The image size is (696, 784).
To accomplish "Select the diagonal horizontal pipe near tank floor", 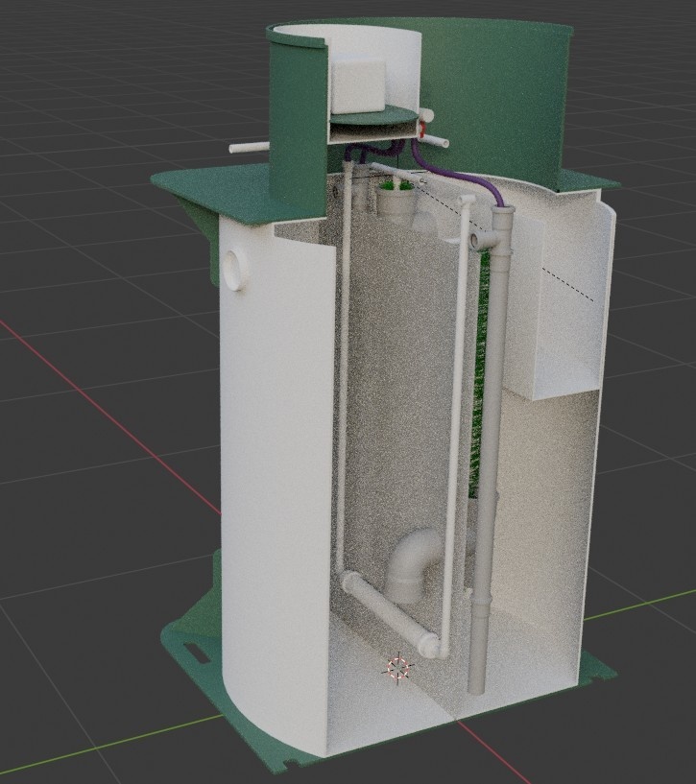I will (391, 616).
